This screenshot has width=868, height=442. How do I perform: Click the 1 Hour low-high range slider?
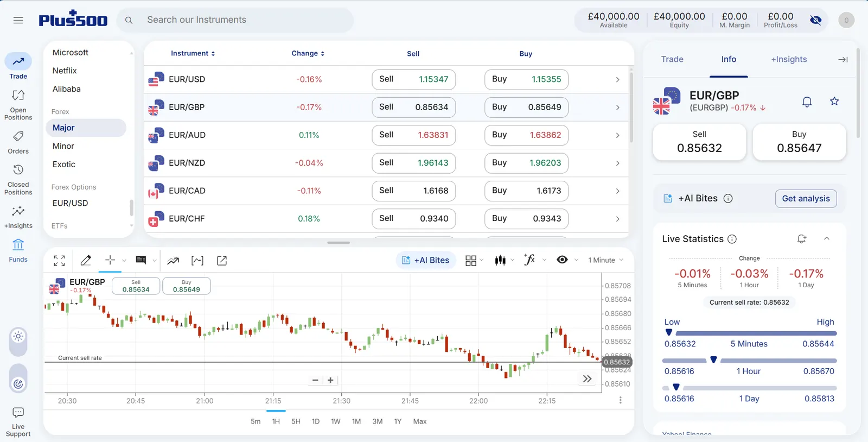(x=749, y=360)
